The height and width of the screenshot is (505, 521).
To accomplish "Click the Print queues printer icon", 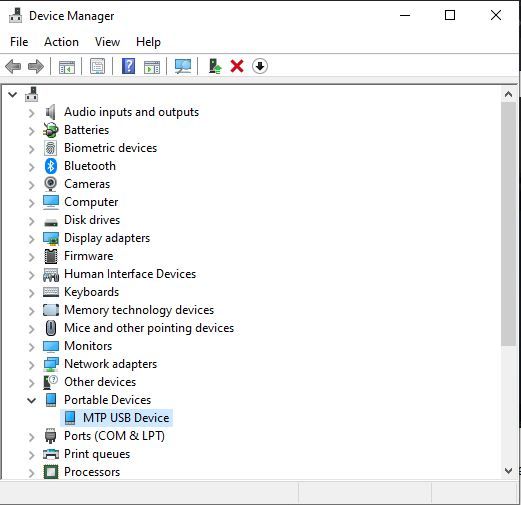I will (x=51, y=454).
